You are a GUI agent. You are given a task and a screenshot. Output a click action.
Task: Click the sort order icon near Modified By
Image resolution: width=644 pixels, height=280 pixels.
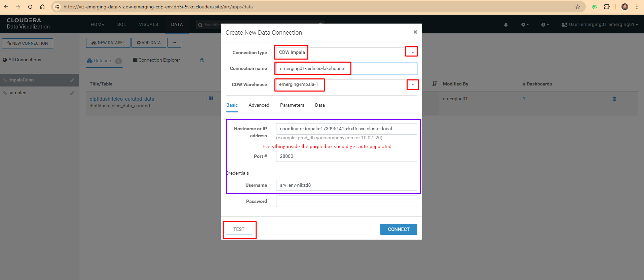434,84
